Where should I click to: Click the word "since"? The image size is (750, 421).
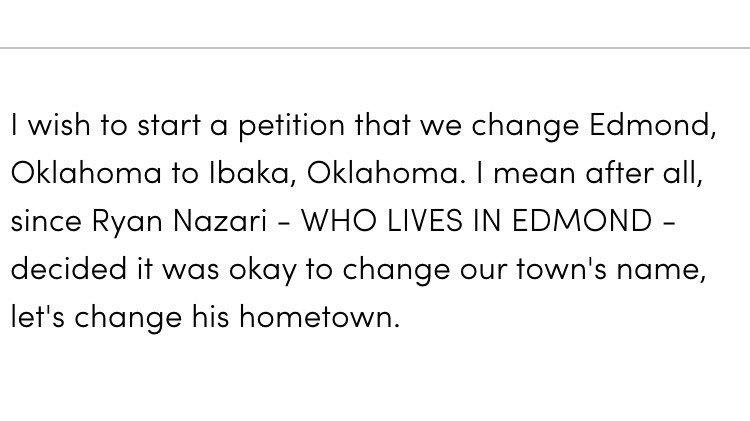pyautogui.click(x=46, y=223)
